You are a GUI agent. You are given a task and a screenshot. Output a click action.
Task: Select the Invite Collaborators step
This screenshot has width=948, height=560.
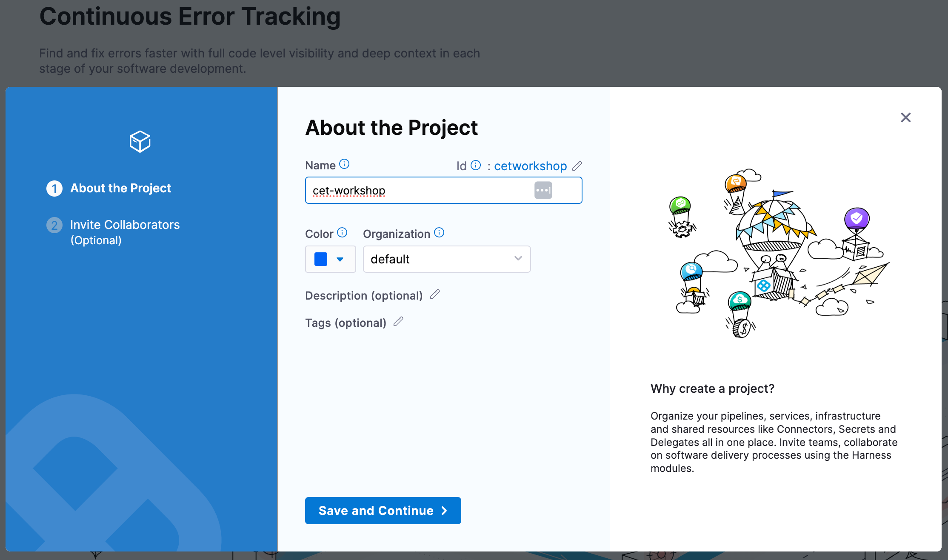click(125, 225)
